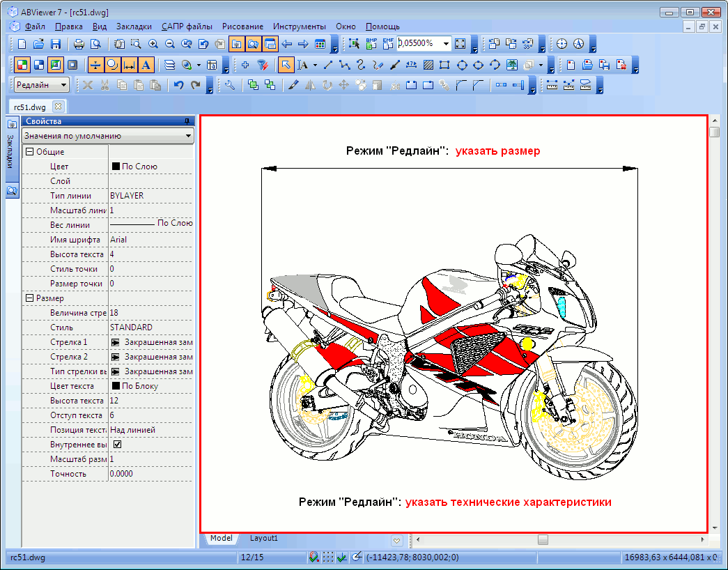This screenshot has height=570, width=728.
Task: Open the САПР файлы menu
Action: [x=187, y=26]
